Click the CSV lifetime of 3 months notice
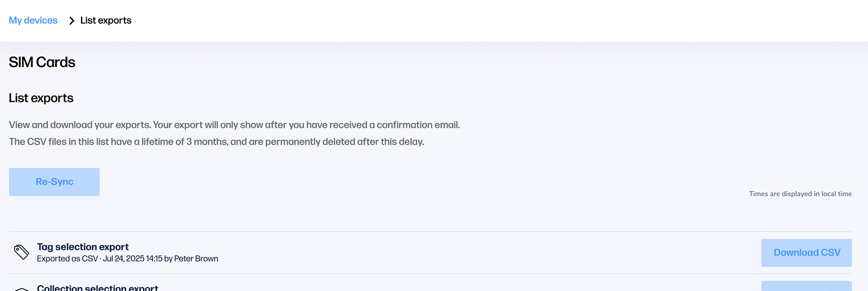Image resolution: width=868 pixels, height=291 pixels. coord(216,142)
